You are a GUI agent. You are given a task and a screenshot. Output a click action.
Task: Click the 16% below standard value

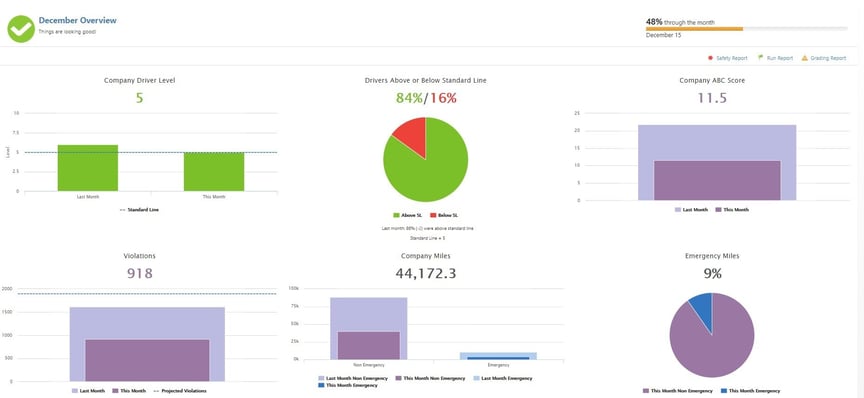(443, 99)
